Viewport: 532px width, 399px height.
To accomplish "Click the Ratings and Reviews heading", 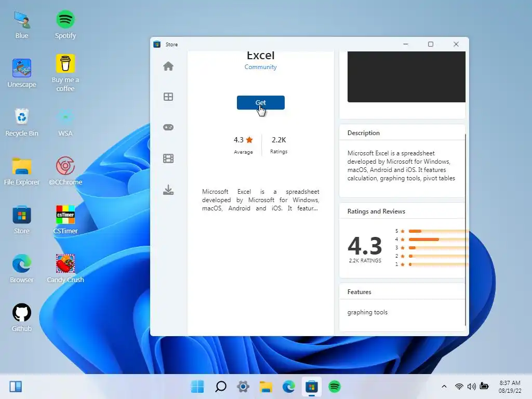I will coord(376,211).
